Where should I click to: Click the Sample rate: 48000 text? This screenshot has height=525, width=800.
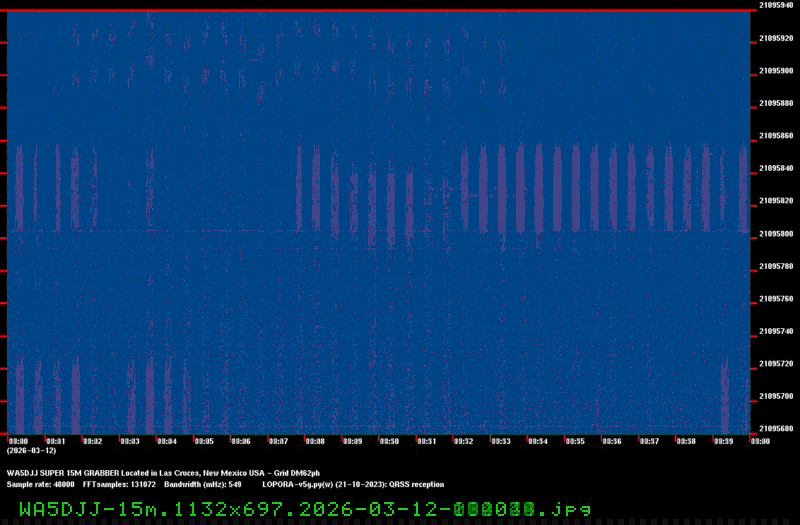[41, 484]
